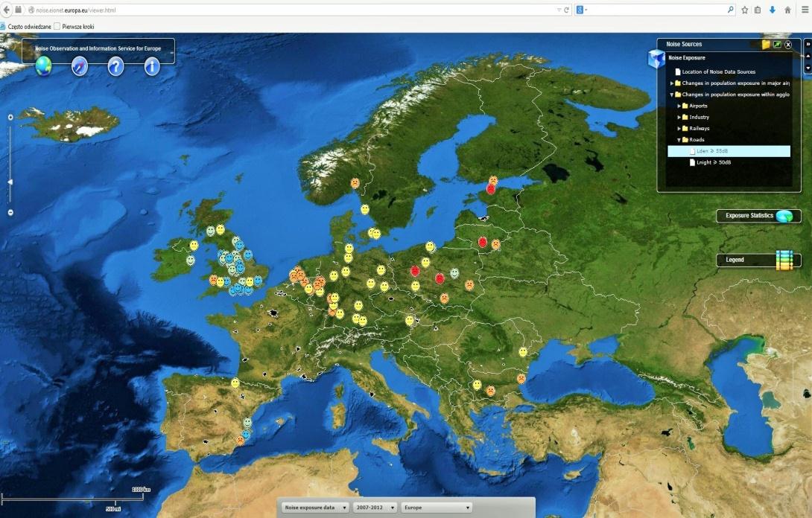The width and height of the screenshot is (812, 518).
Task: Click the yellow smiley marker in Romania
Action: (523, 352)
